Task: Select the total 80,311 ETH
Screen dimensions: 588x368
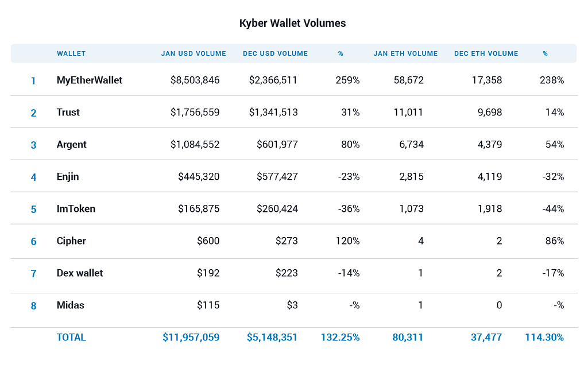Action: point(408,337)
